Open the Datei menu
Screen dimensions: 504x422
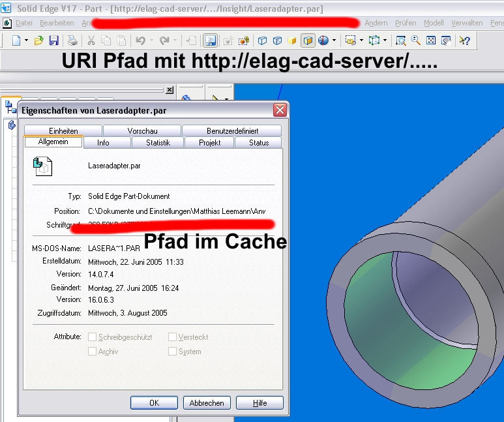24,23
